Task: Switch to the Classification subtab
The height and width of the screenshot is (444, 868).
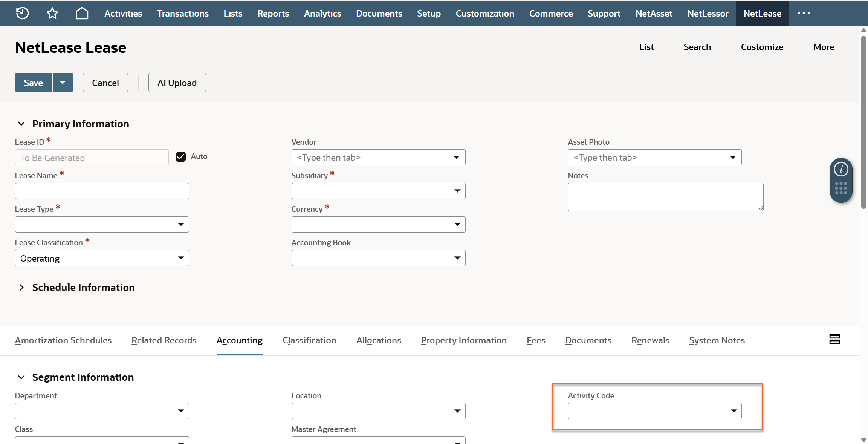Action: coord(309,340)
